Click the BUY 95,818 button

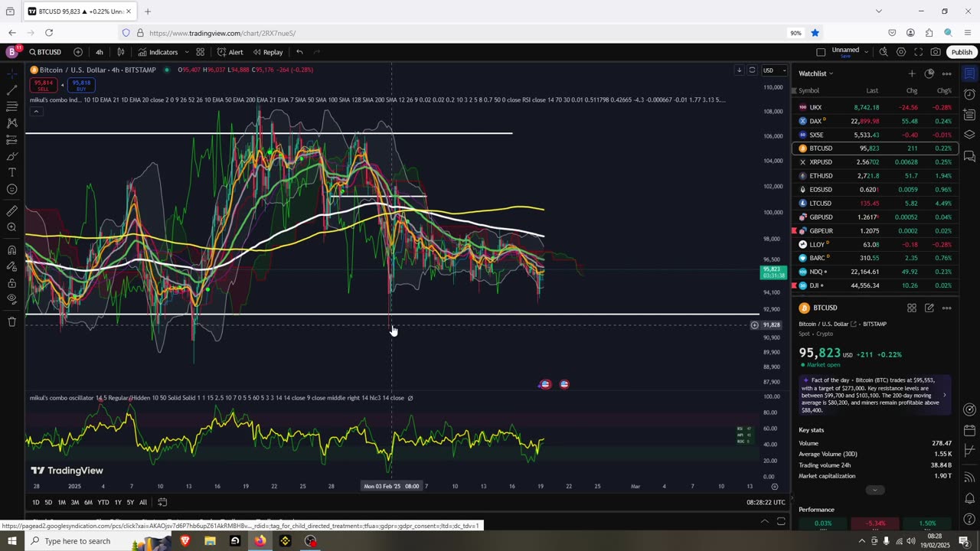[x=80, y=85]
